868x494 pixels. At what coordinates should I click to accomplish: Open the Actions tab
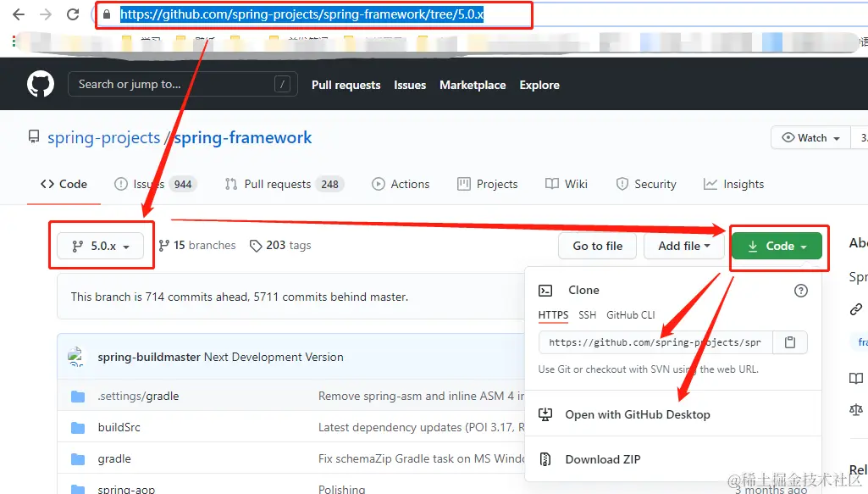tap(401, 184)
